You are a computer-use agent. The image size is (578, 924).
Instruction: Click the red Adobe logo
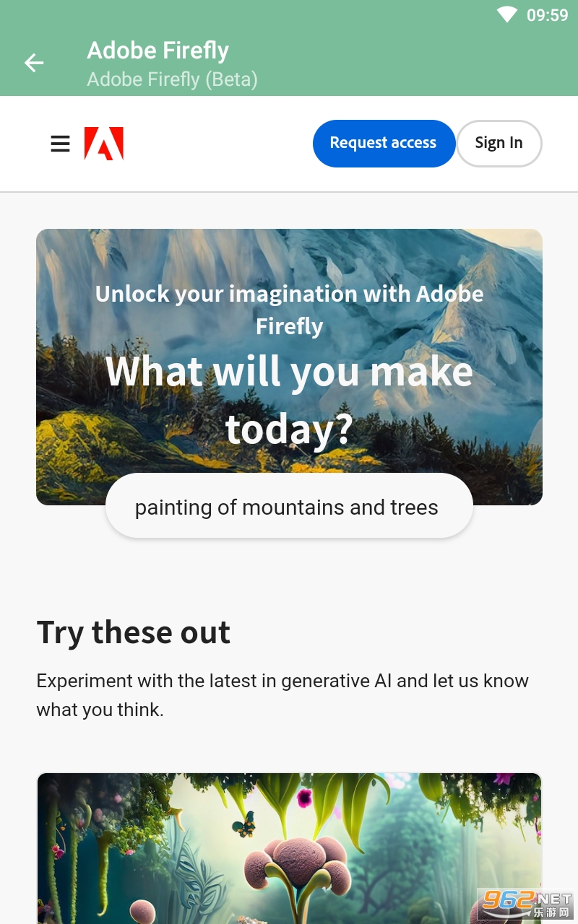tap(104, 144)
